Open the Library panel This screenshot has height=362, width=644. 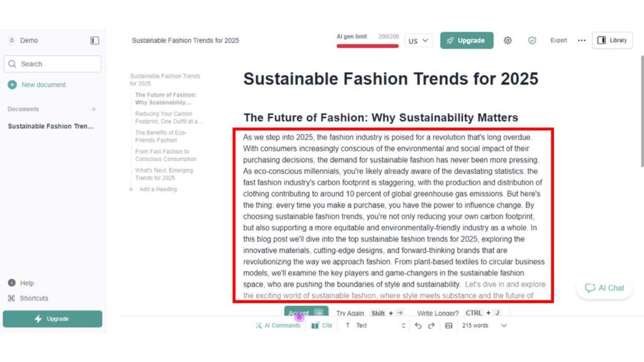(x=612, y=40)
